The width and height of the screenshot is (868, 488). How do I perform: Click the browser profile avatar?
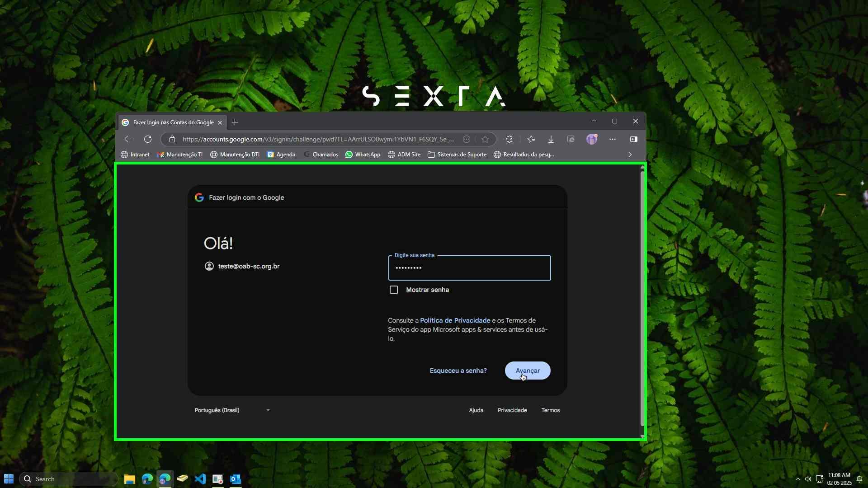tap(591, 139)
